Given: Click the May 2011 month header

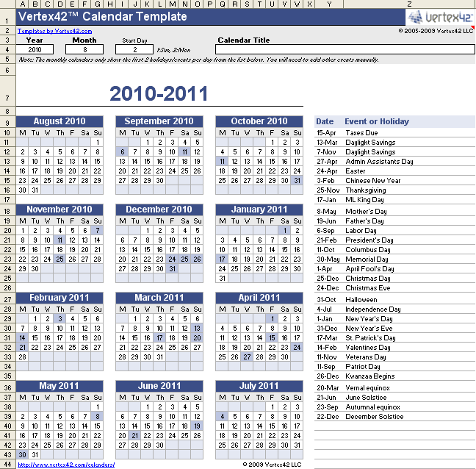Looking at the screenshot, I should pyautogui.click(x=59, y=386).
